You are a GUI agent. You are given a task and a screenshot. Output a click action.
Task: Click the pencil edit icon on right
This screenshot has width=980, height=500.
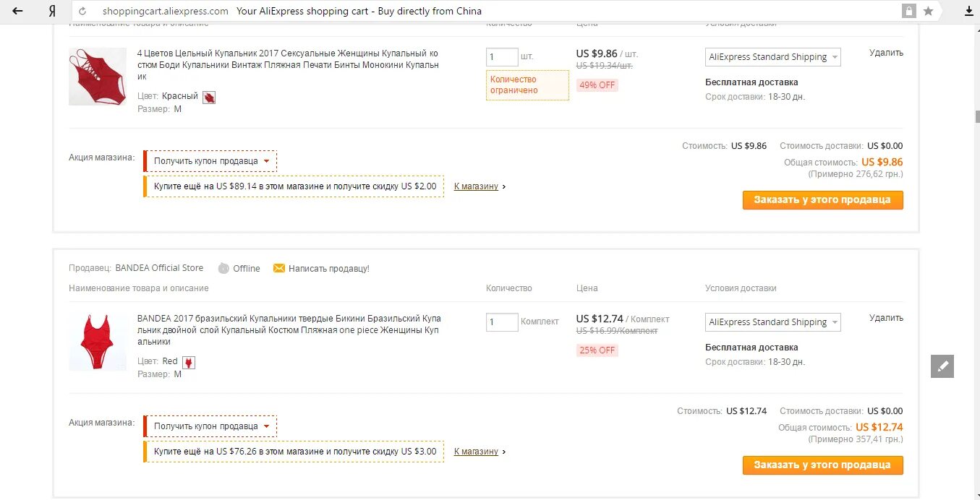pyautogui.click(x=942, y=366)
